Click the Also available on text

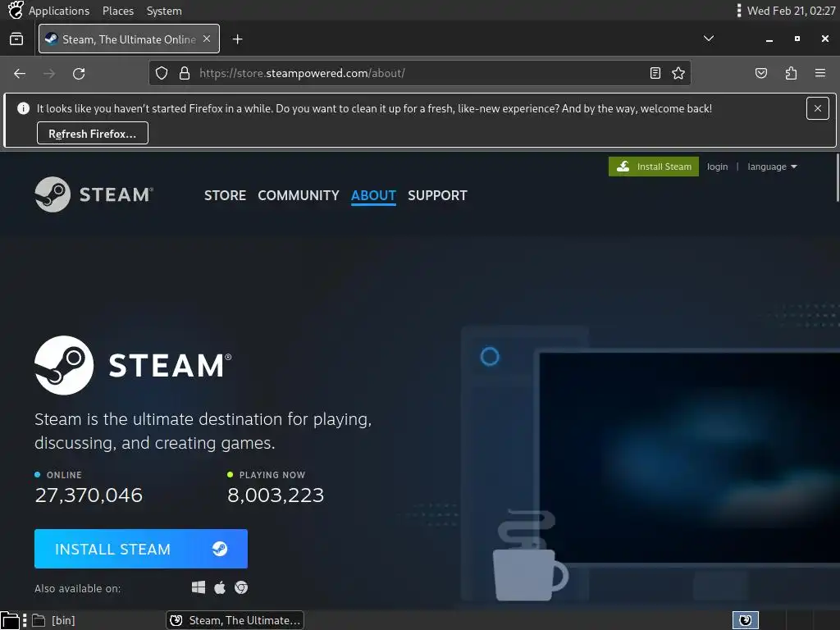coord(78,588)
